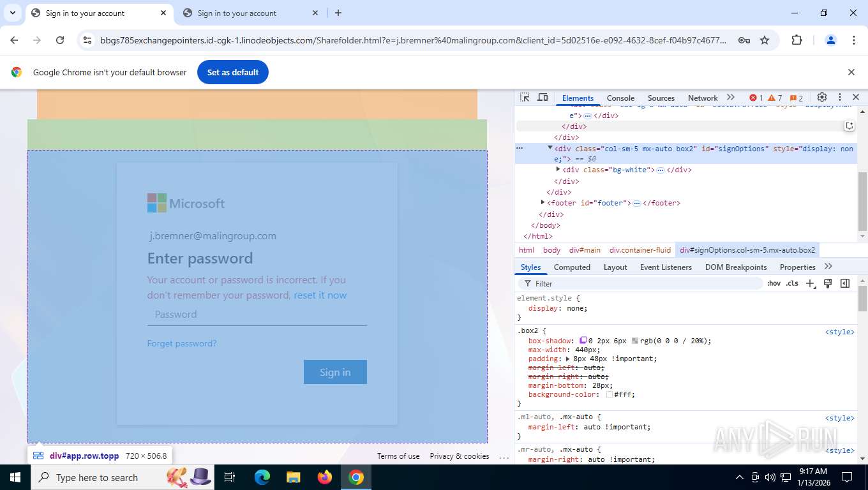
Task: Open the Chrome profile menu
Action: 830,40
